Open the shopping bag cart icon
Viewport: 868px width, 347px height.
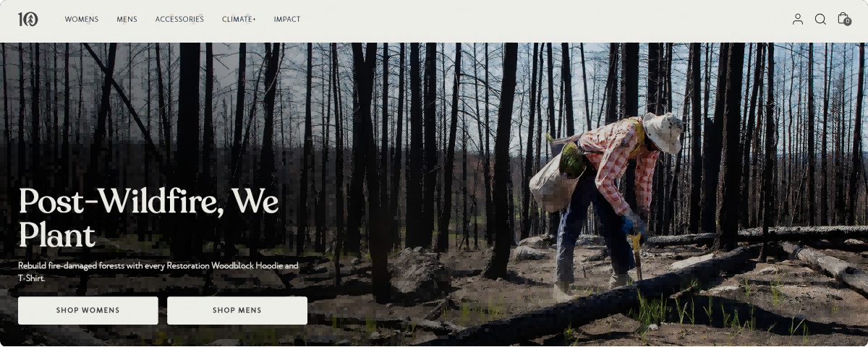click(843, 18)
